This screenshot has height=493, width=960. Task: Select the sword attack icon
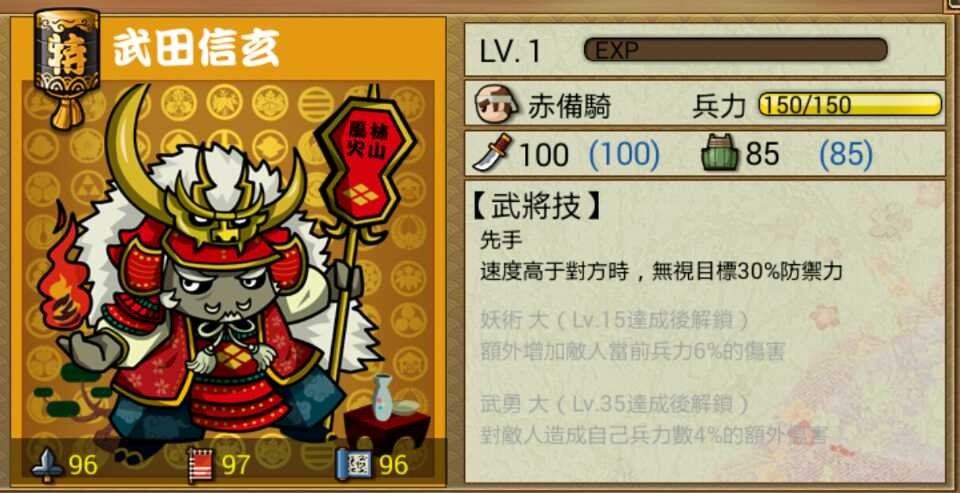492,152
